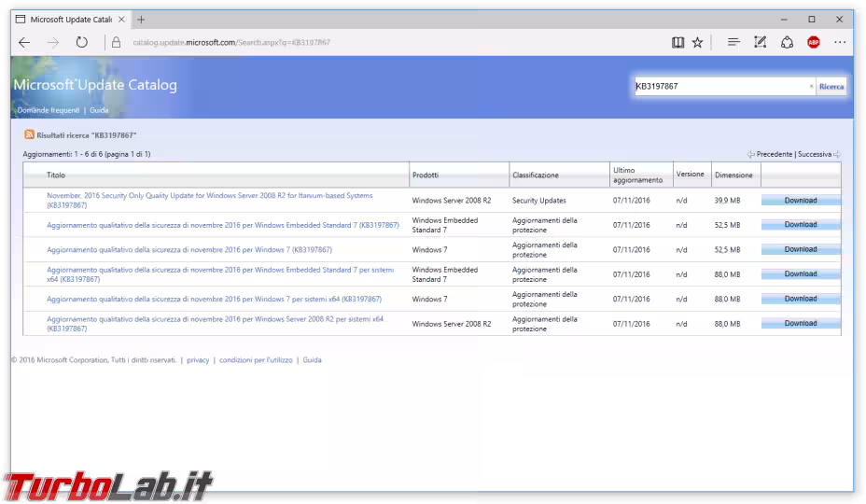866x504 pixels.
Task: Sort by Versione column header
Action: pos(690,175)
